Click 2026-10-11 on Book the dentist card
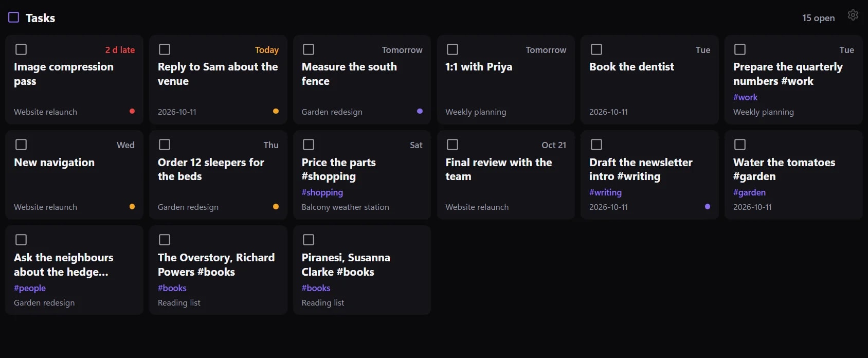The height and width of the screenshot is (358, 868). point(608,112)
